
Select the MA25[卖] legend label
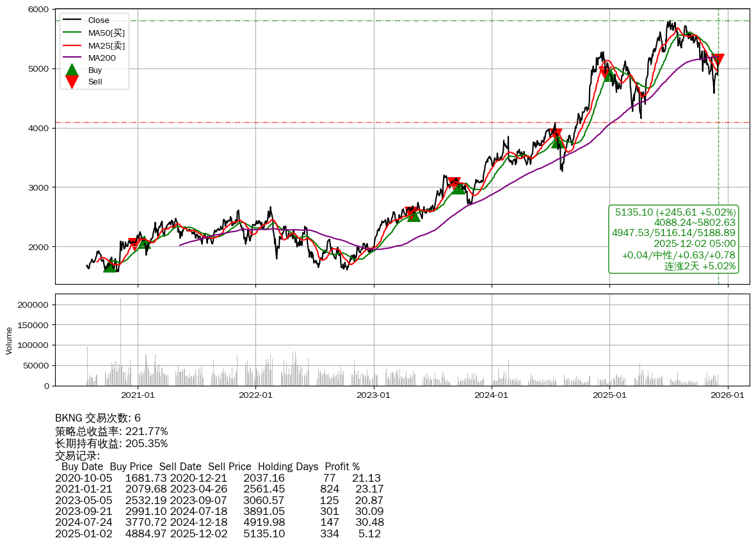click(x=106, y=45)
